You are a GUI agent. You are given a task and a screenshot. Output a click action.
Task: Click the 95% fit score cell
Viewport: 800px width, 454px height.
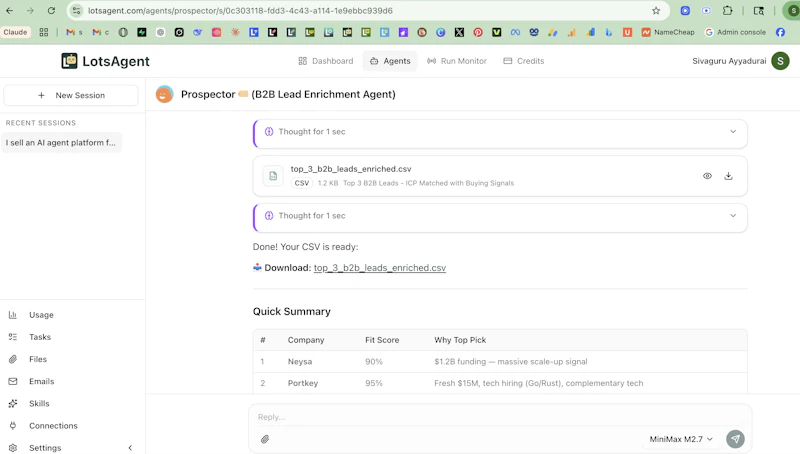coord(374,383)
